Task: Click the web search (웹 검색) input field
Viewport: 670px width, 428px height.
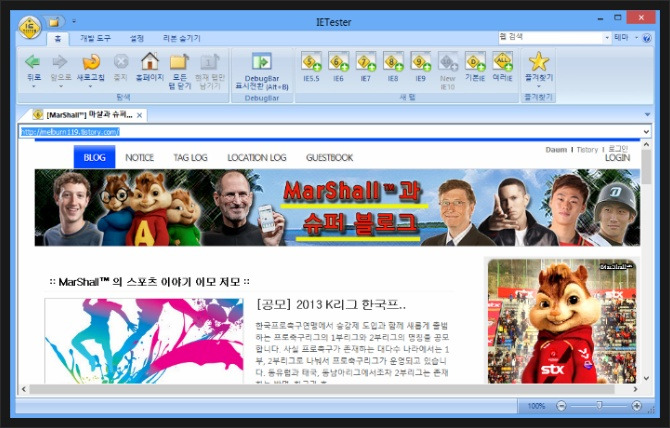Action: 550,38
